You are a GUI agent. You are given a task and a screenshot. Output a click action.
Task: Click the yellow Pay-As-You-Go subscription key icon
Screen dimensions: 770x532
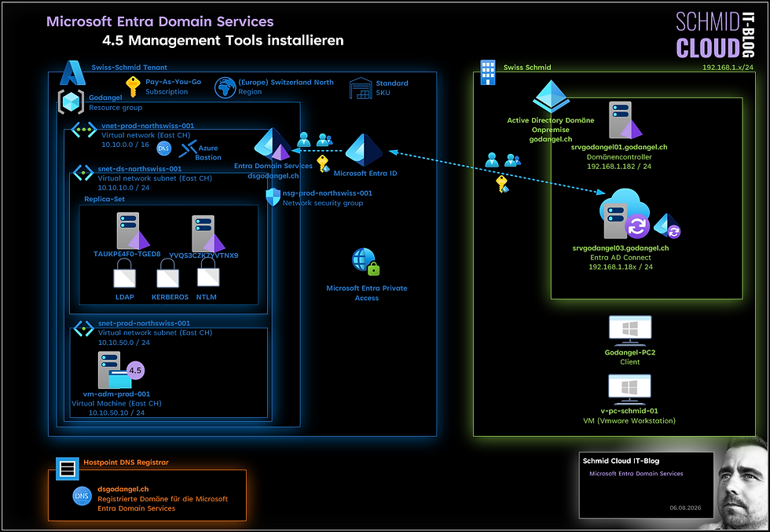(133, 87)
